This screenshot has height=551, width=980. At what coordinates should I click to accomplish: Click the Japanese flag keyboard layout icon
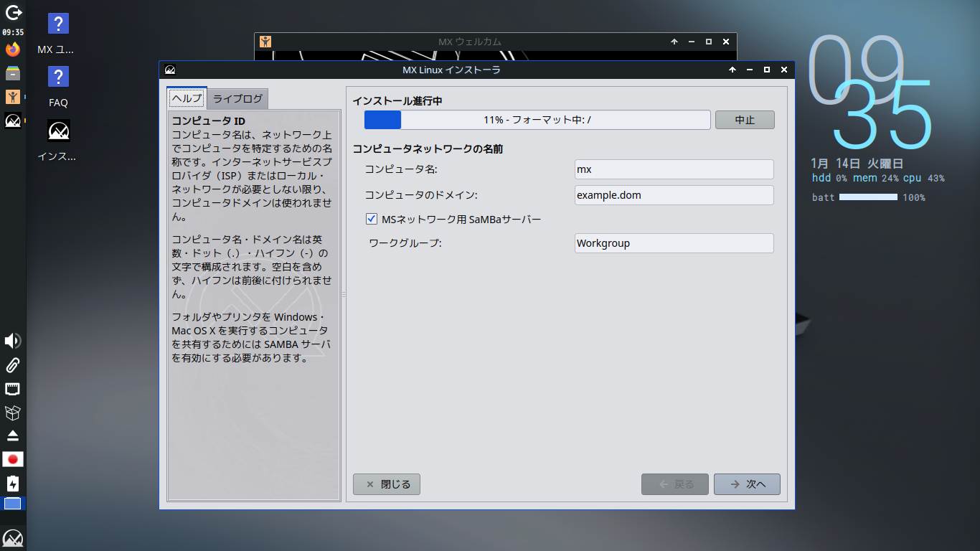[x=12, y=459]
